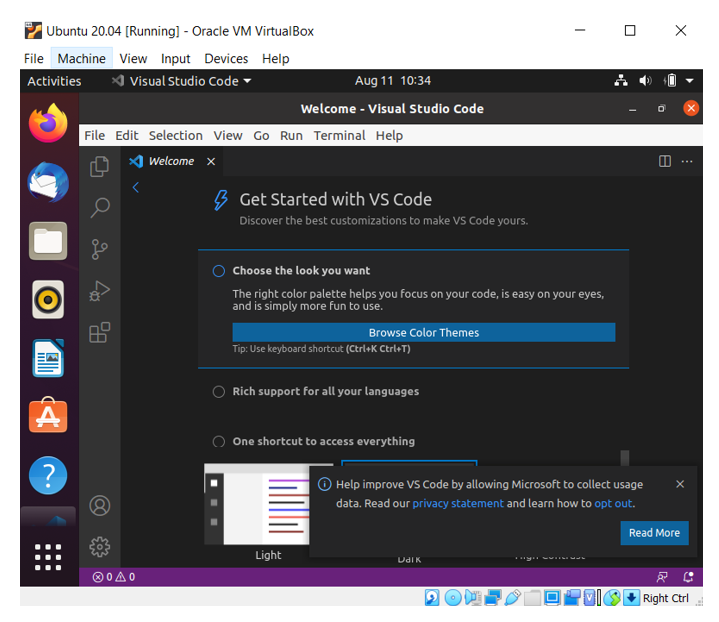Image resolution: width=719 pixels, height=622 pixels.
Task: Click the 'One shortcut to access everything' heading
Action: pos(324,441)
